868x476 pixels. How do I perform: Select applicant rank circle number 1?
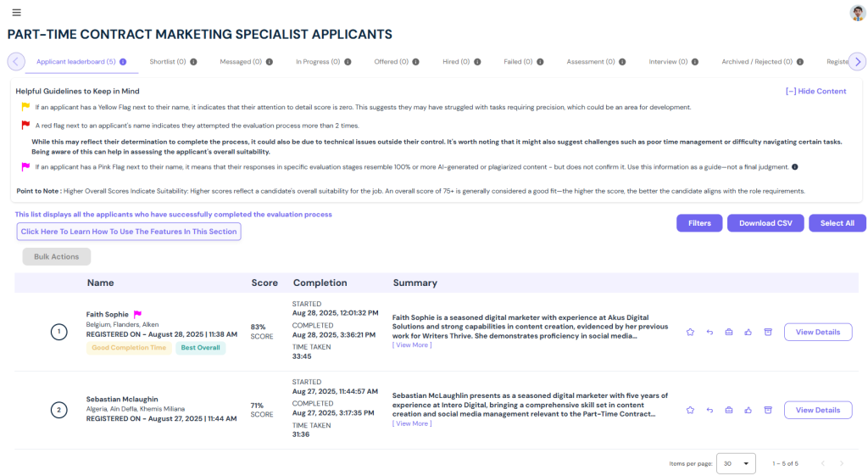pos(58,332)
